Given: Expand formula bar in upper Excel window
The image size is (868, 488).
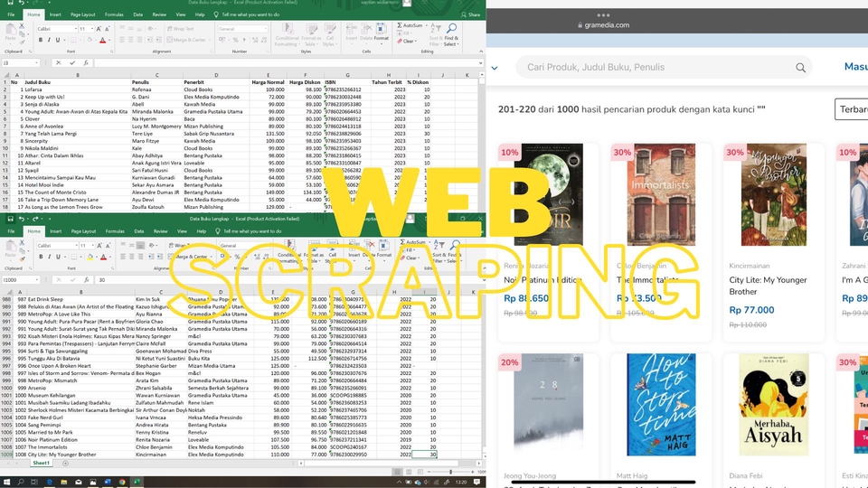Looking at the screenshot, I should (x=481, y=63).
